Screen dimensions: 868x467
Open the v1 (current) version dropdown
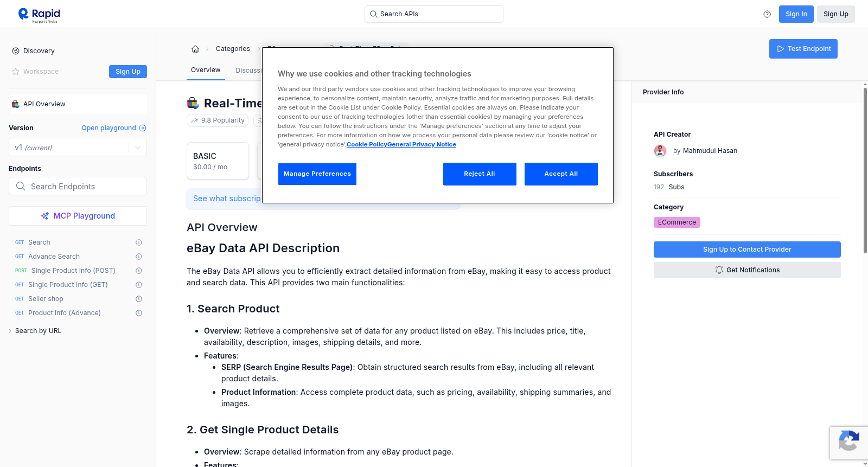(78, 148)
